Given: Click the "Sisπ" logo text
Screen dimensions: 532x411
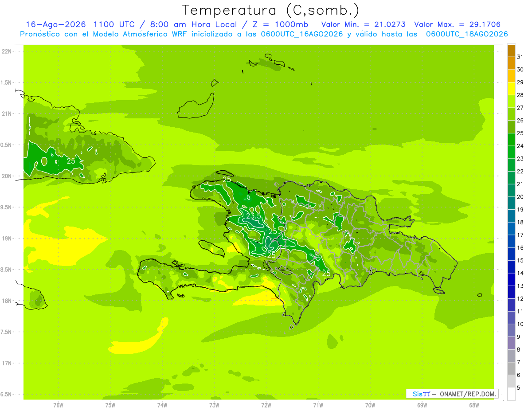Looking at the screenshot, I should [421, 394].
